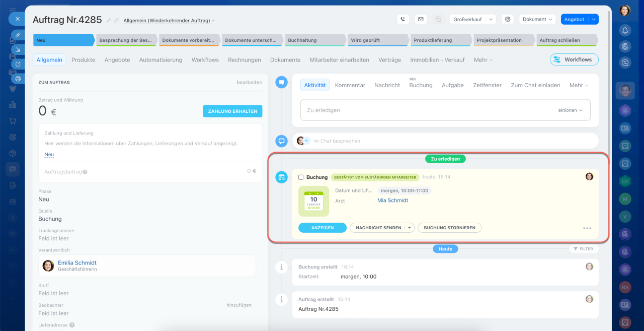Open the Dokument dropdown
644x331 pixels.
pyautogui.click(x=537, y=19)
